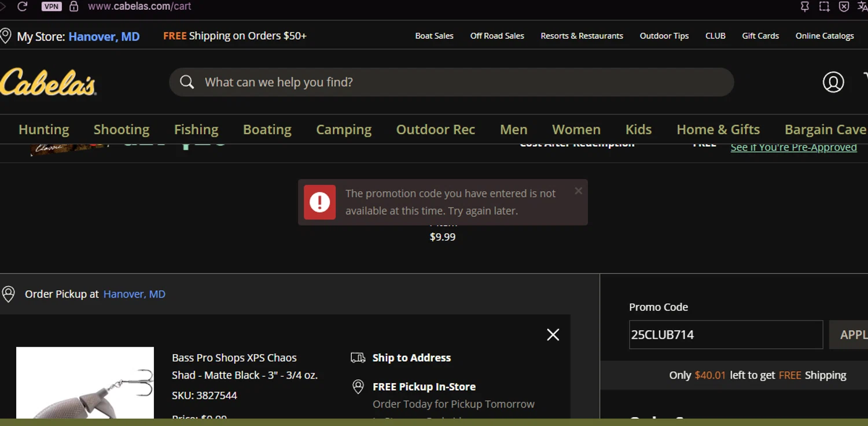The image size is (868, 426).
Task: Click the Promo Code field with 25CLUB714
Action: pyautogui.click(x=726, y=335)
